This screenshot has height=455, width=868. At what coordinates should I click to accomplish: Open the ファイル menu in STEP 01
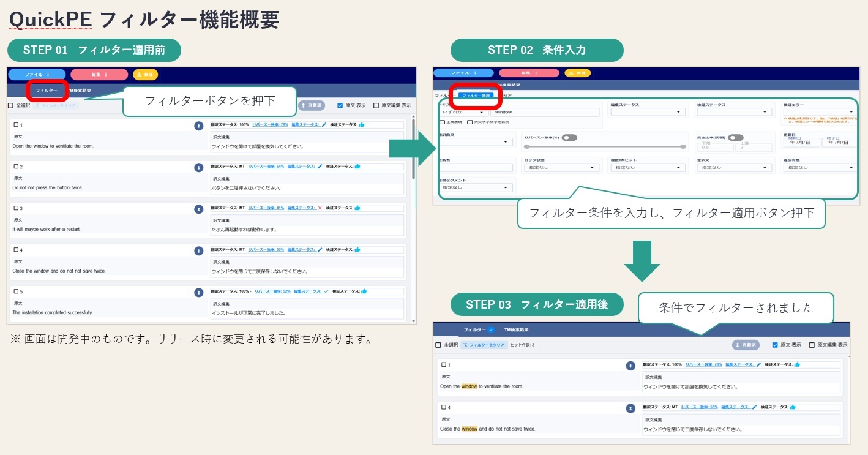click(37, 75)
